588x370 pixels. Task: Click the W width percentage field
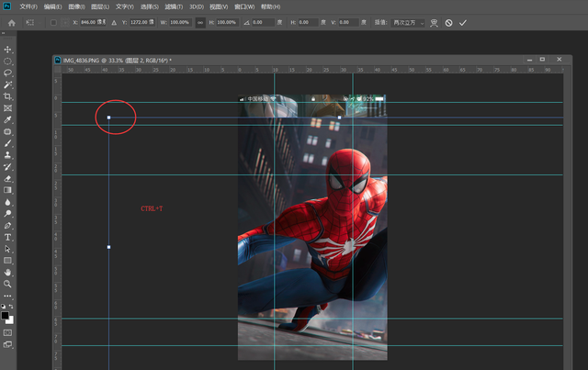click(x=179, y=22)
